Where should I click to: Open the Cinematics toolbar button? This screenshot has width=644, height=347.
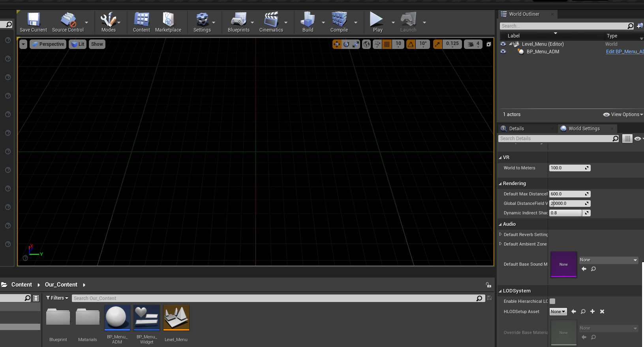point(271,22)
